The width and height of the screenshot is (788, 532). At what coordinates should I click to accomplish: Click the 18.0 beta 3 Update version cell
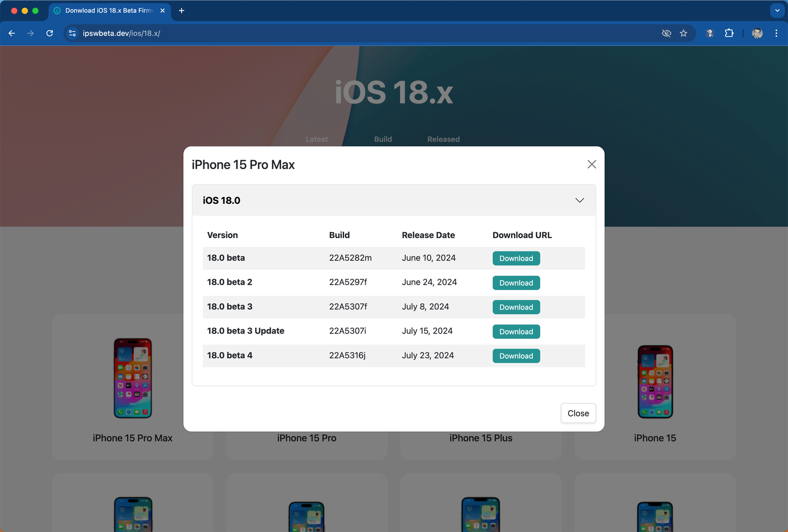point(246,331)
